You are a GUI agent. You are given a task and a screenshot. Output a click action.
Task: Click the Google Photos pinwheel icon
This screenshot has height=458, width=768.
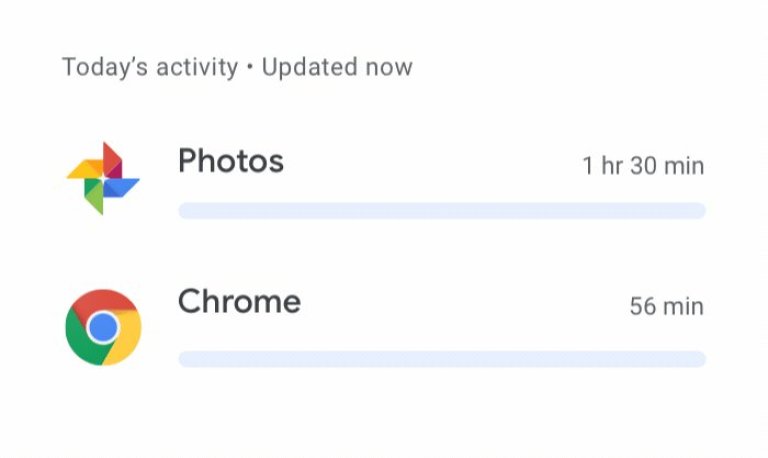tap(103, 178)
